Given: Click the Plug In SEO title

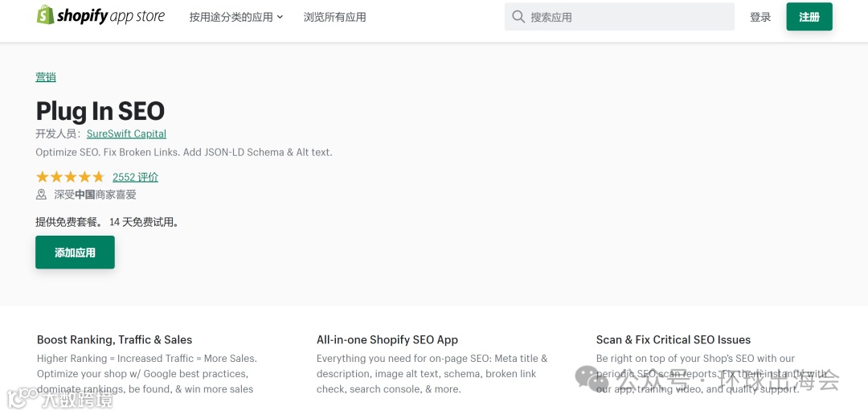Looking at the screenshot, I should click(100, 111).
